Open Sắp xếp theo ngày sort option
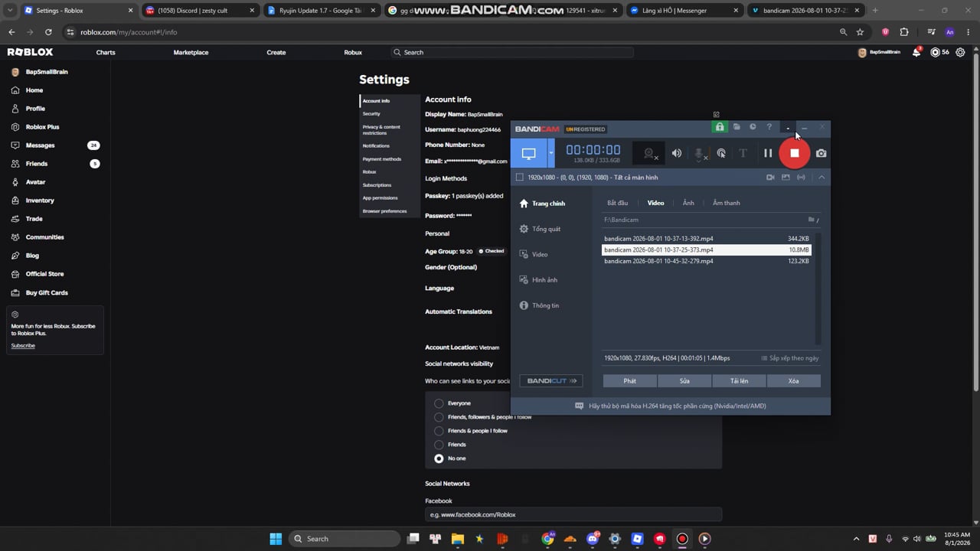Image resolution: width=980 pixels, height=551 pixels. click(789, 358)
